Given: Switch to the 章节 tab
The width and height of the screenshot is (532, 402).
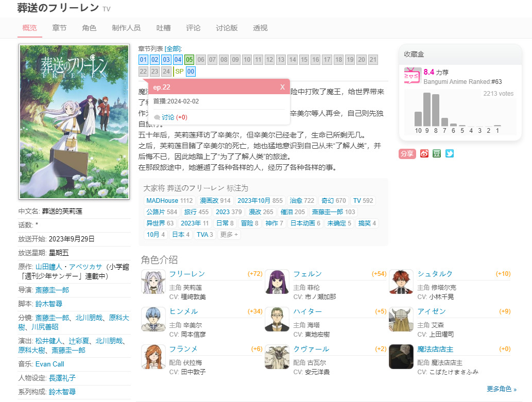Looking at the screenshot, I should (59, 28).
